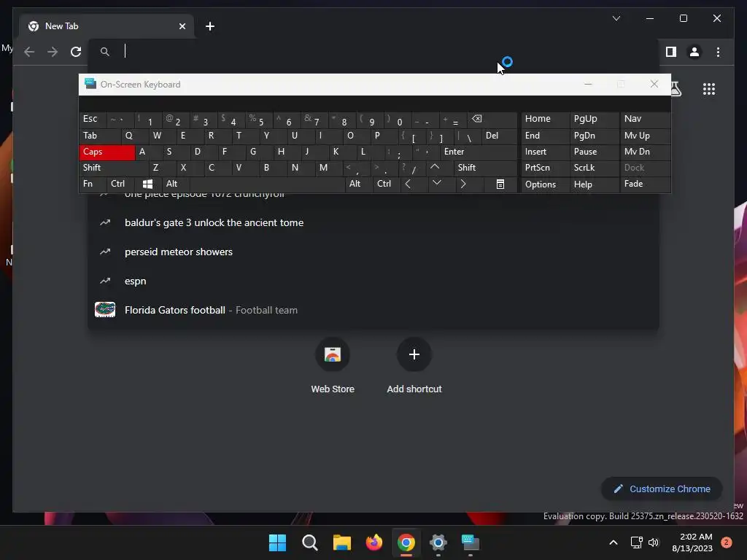Image resolution: width=747 pixels, height=560 pixels.
Task: Toggle the right Alt key
Action: tap(358, 184)
